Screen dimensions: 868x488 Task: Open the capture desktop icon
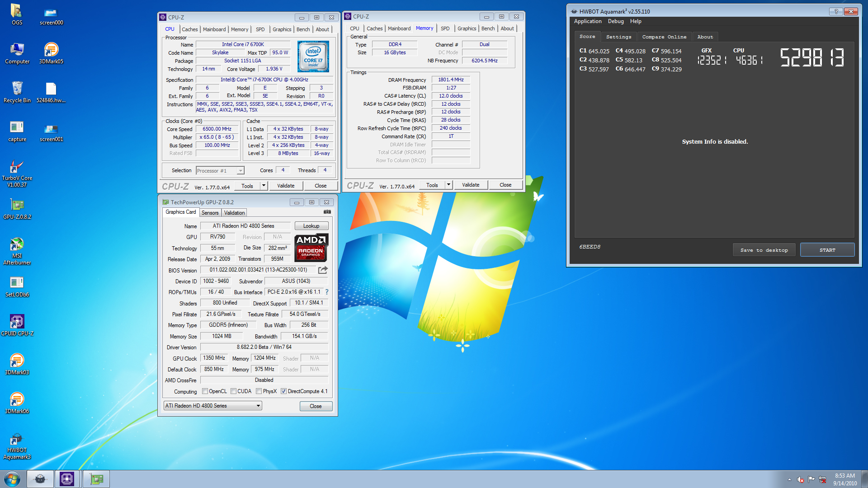point(17,131)
